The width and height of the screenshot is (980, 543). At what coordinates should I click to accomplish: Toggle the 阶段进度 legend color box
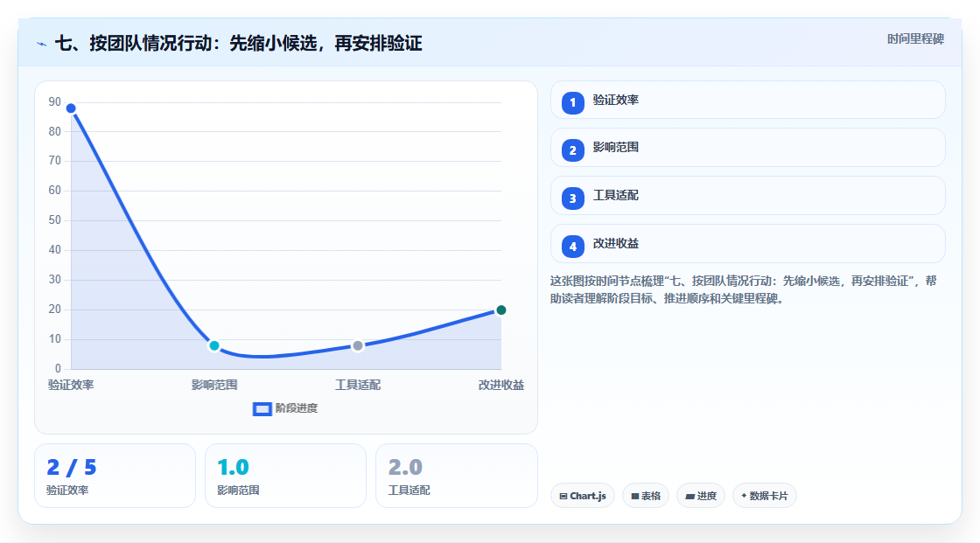point(262,409)
